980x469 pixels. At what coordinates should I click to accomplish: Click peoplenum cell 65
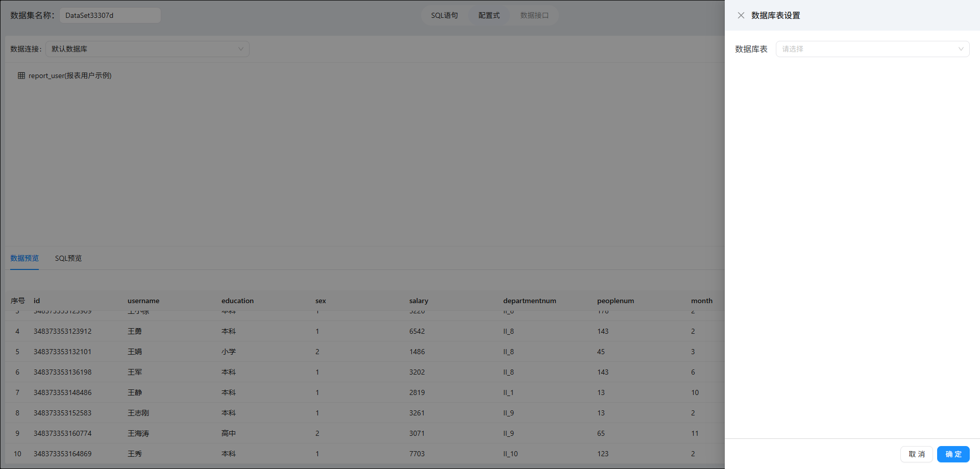pos(601,433)
